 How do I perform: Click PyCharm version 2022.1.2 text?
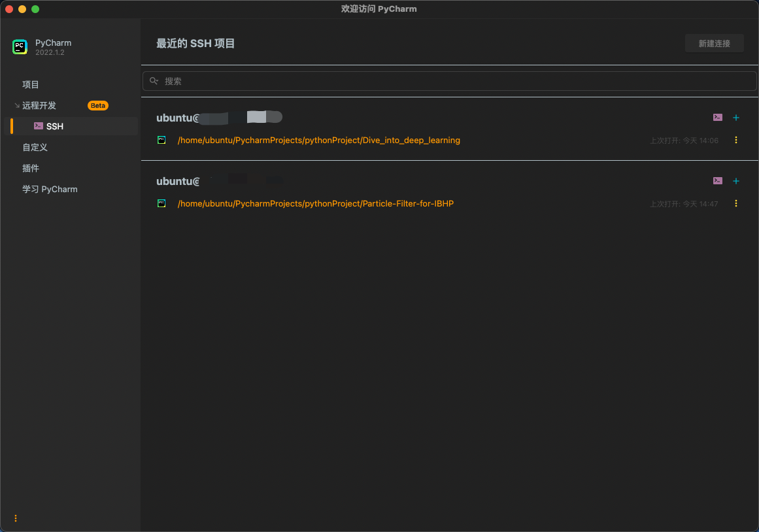(x=50, y=52)
